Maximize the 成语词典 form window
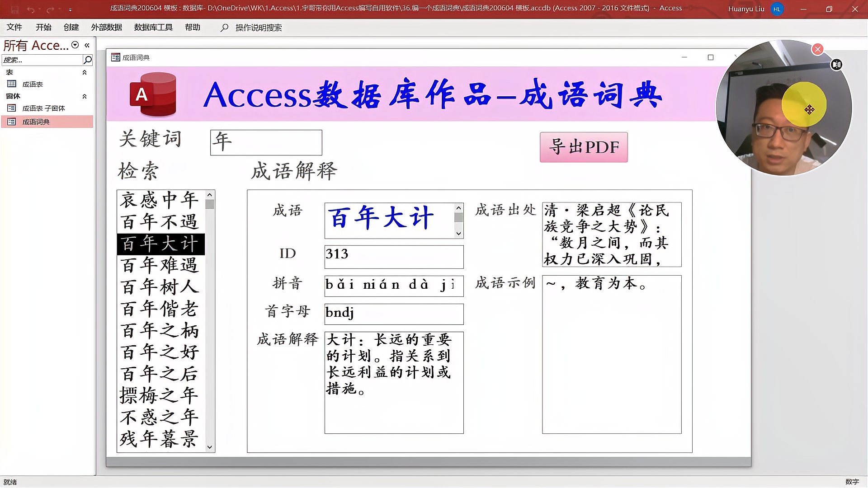 point(711,57)
